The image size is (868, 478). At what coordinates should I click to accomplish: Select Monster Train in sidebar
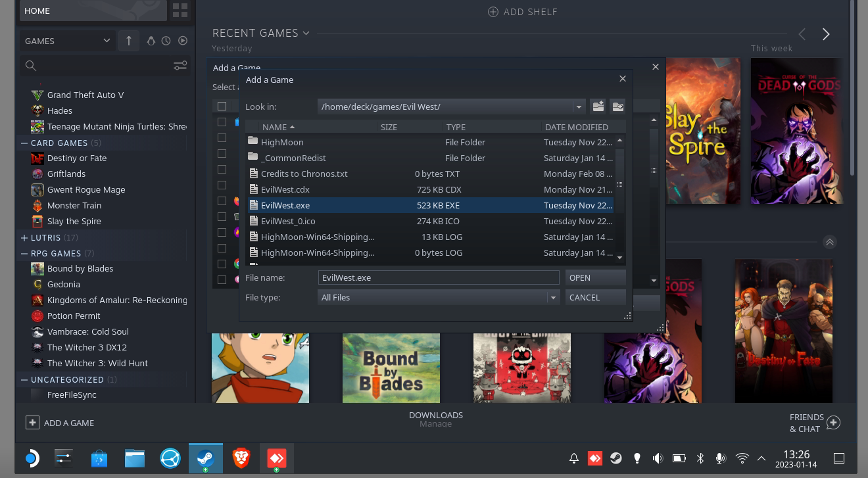point(74,205)
